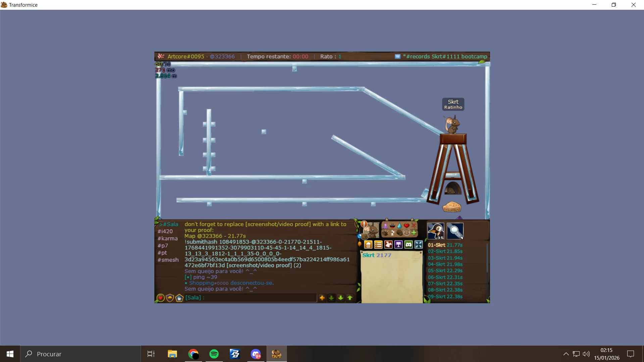Screen dimensions: 644x362
Task: Click the green up arrow chat button
Action: 350,298
